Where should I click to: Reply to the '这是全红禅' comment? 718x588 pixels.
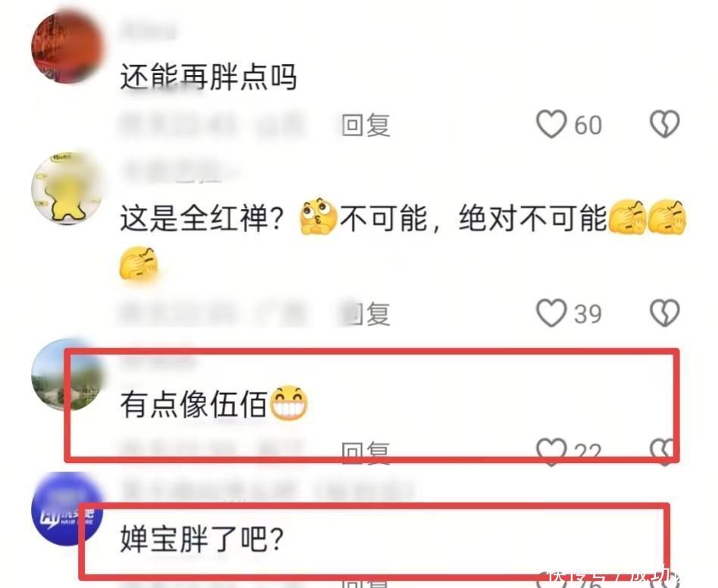click(365, 314)
